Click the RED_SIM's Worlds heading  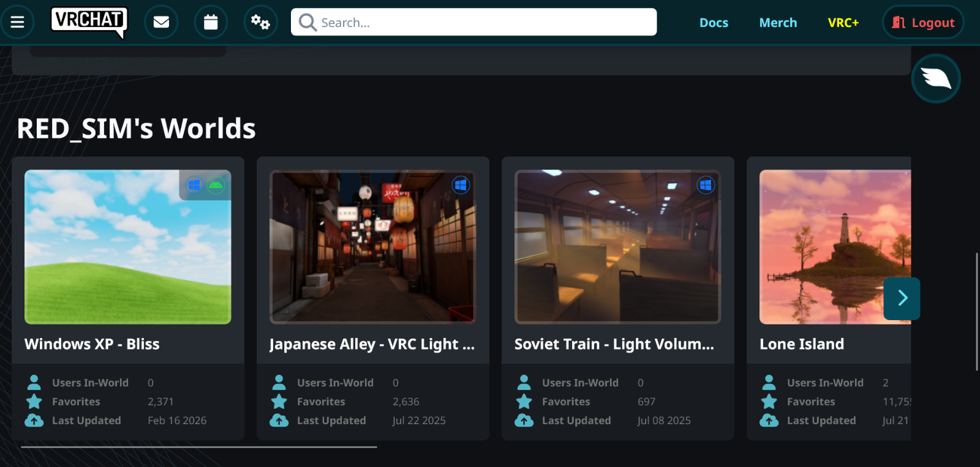coord(136,129)
